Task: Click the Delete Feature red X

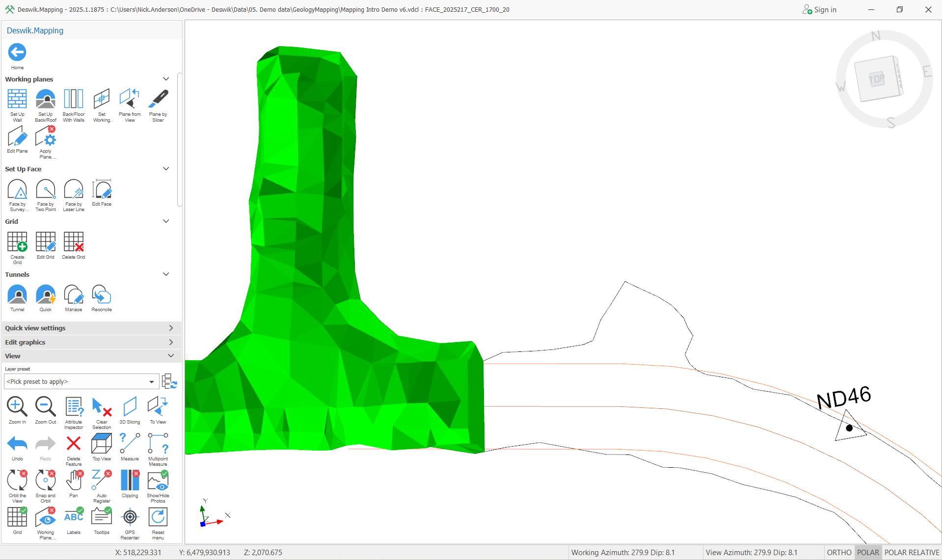Action: (74, 450)
